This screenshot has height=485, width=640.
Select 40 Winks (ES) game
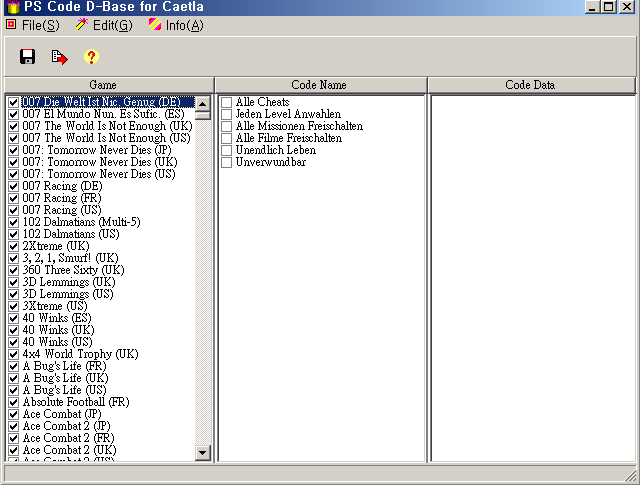tap(57, 318)
